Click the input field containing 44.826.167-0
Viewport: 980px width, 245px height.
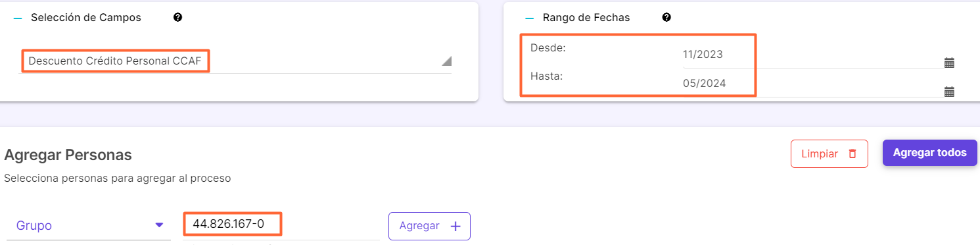[x=281, y=225]
